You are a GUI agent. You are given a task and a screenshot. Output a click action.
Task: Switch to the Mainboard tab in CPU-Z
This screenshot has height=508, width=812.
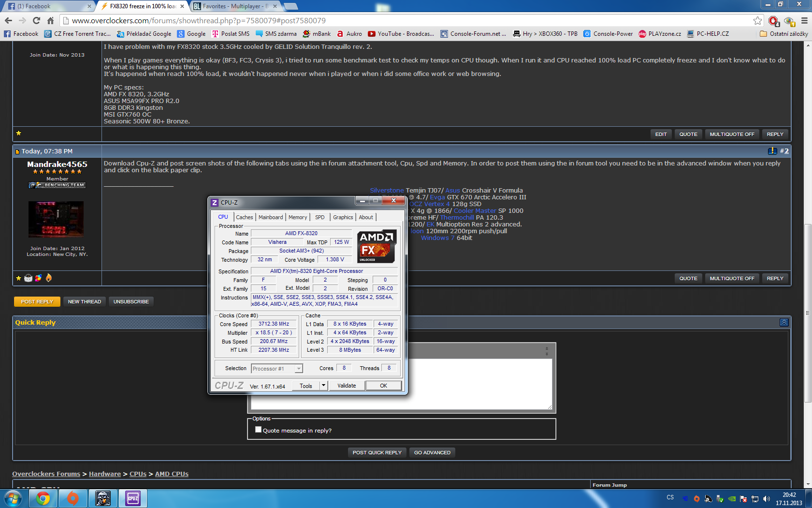click(x=271, y=217)
